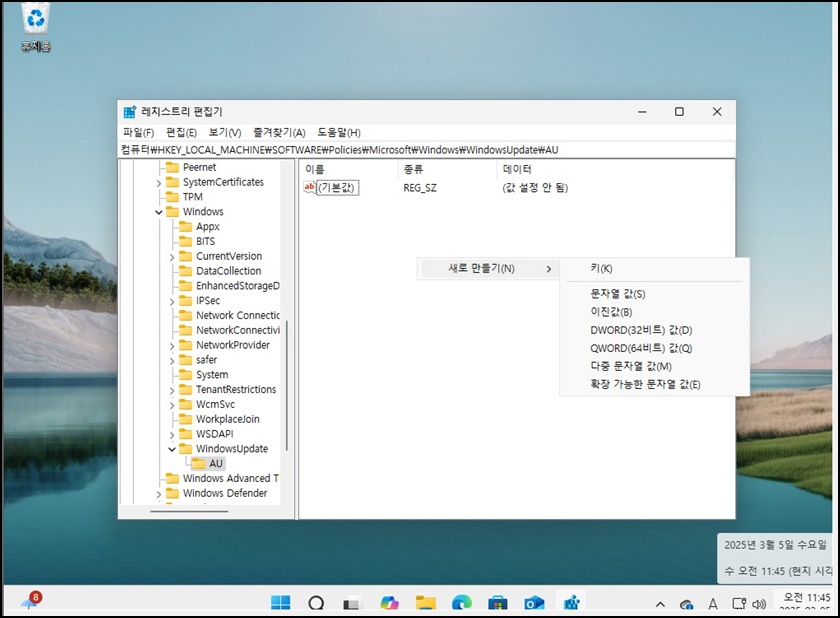This screenshot has height=618, width=840.
Task: Open Microsoft Store from the taskbar
Action: (498, 603)
